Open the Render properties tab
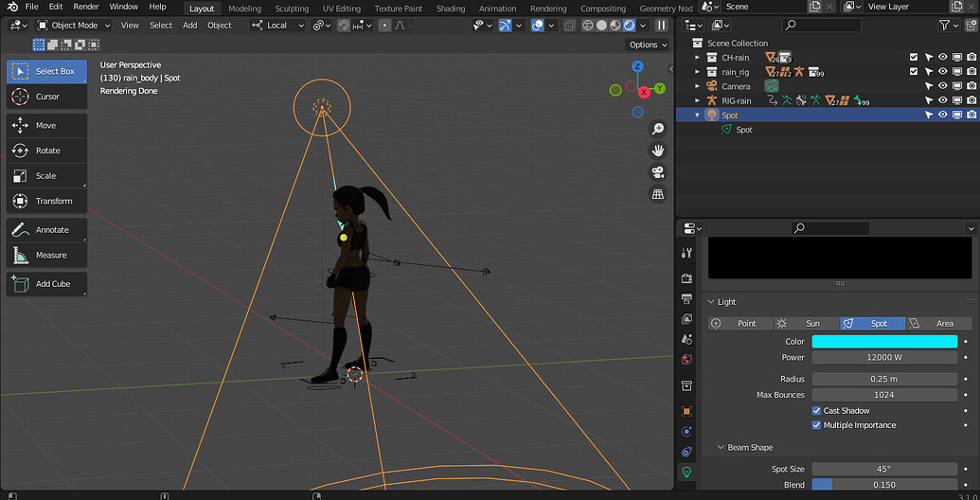Image resolution: width=980 pixels, height=500 pixels. click(x=686, y=278)
